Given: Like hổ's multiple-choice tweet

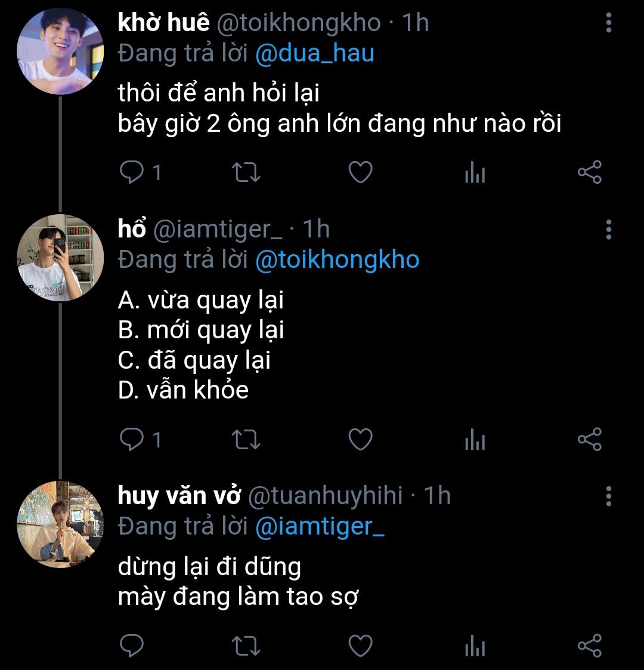Looking at the screenshot, I should [360, 440].
